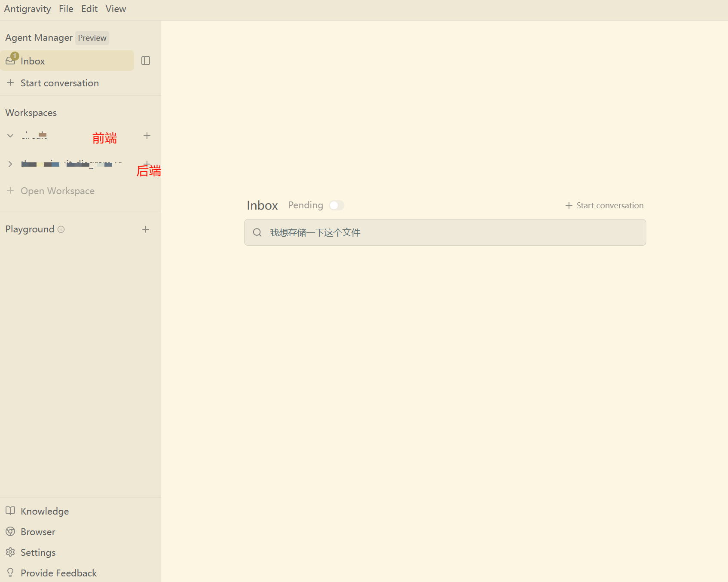Toggle the Pending switch
The image size is (728, 582).
pos(336,205)
